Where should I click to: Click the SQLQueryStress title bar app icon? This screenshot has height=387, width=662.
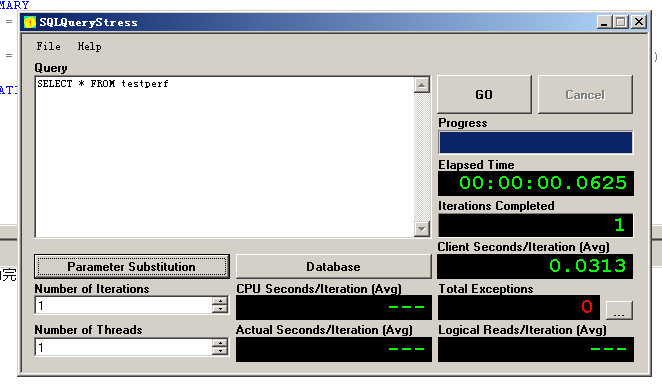(x=30, y=22)
